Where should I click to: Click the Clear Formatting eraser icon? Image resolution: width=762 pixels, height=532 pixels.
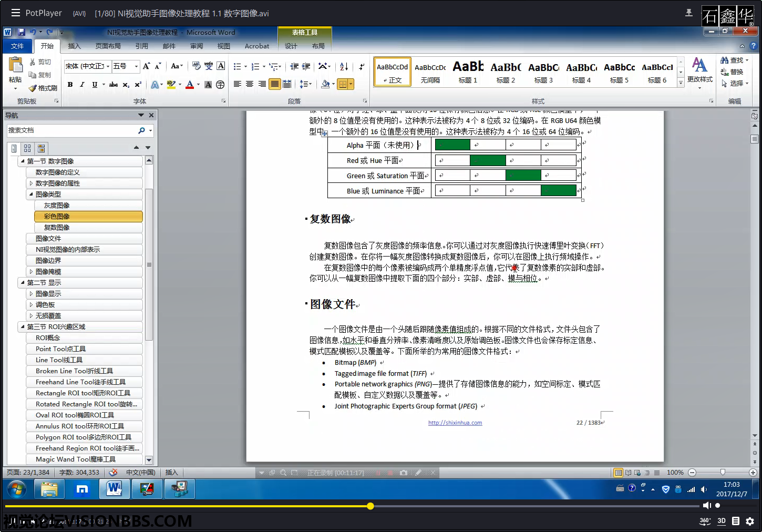pos(196,66)
